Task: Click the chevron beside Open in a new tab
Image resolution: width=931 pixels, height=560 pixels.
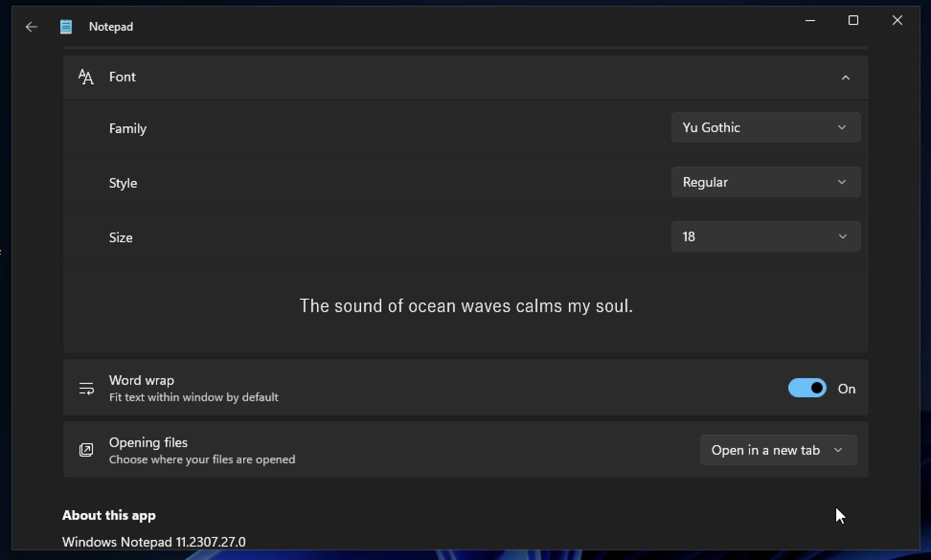Action: coord(839,450)
